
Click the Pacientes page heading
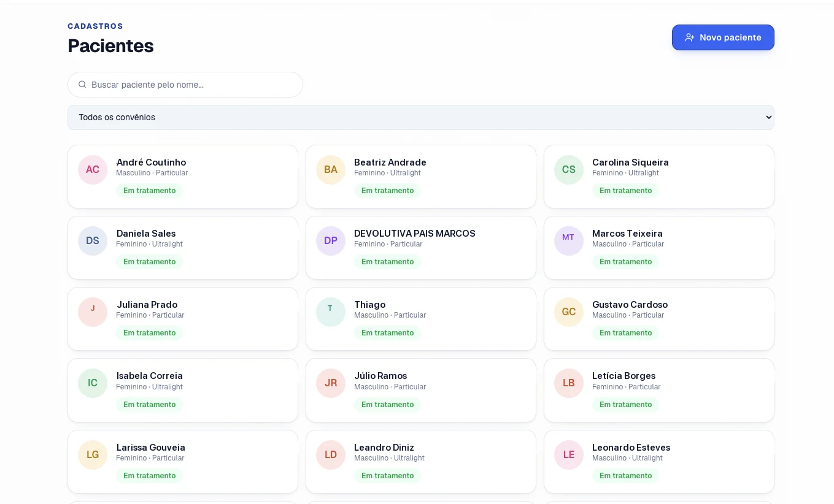(110, 46)
